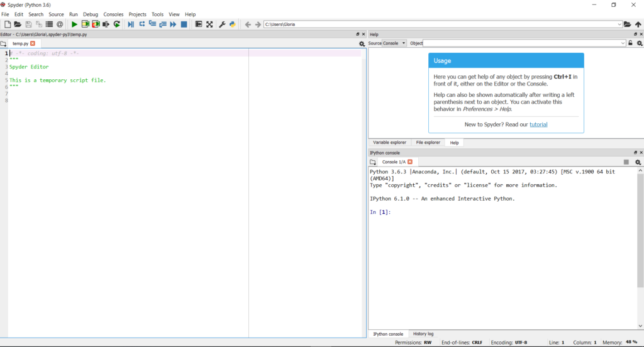Screen dimensions: 644x347
Task: Click the Debug file icon in toolbar
Action: point(131,25)
